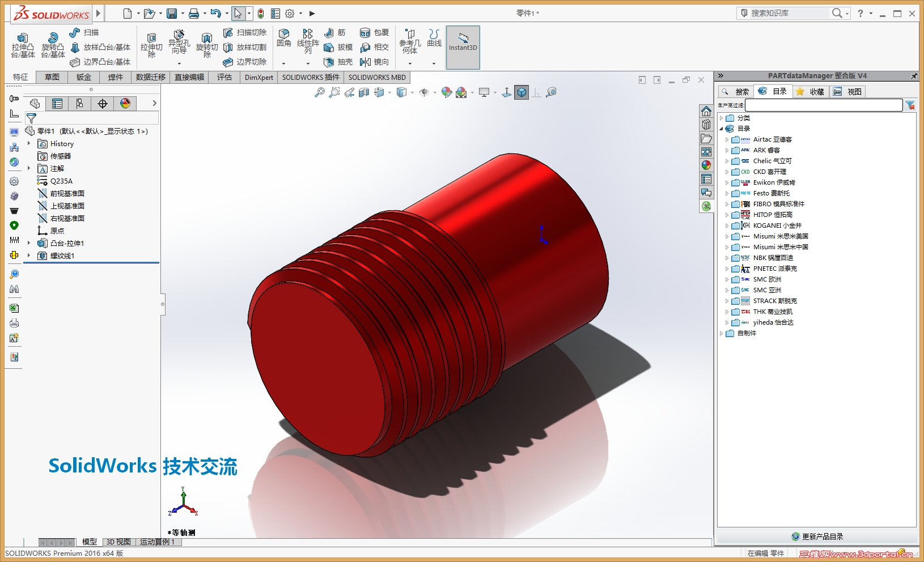
Task: Click the 更新产品目录 button
Action: (817, 537)
